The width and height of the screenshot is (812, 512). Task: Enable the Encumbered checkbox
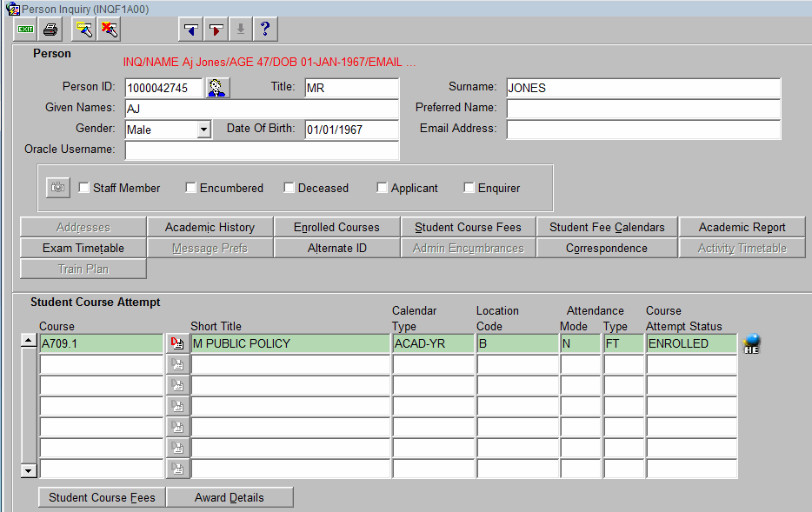pyautogui.click(x=191, y=188)
